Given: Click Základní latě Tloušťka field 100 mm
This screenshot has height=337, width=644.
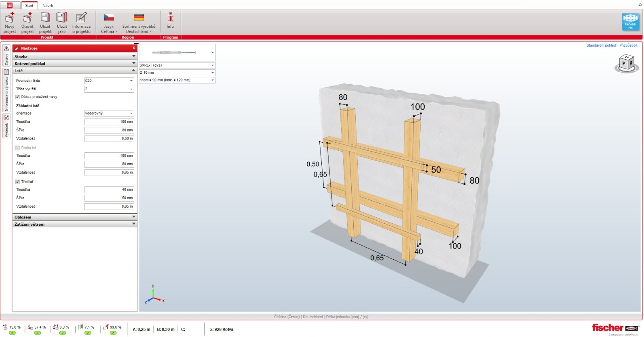Looking at the screenshot, I should [x=109, y=122].
